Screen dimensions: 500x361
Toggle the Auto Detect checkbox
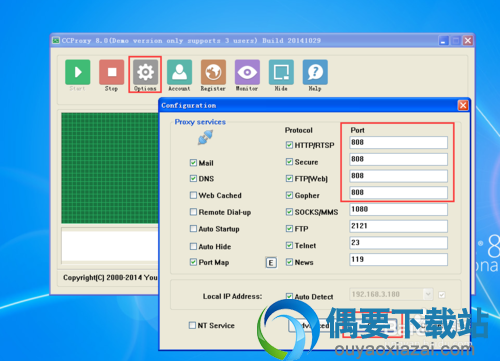click(x=289, y=296)
